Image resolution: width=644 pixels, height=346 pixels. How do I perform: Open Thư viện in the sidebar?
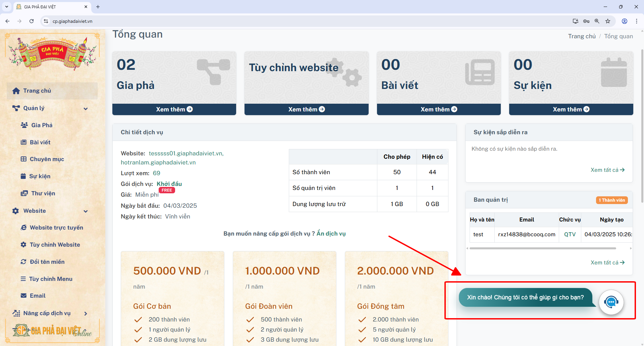point(43,193)
